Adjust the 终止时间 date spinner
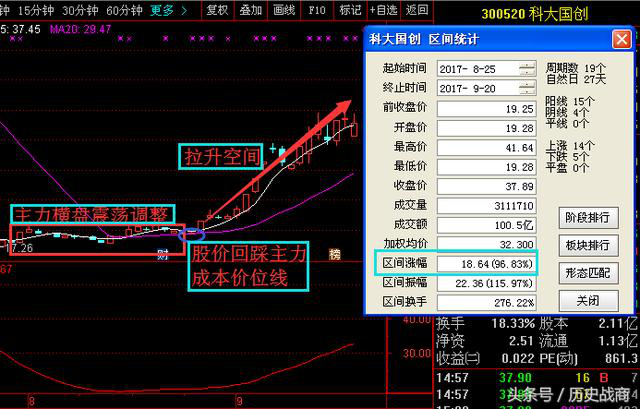 (527, 88)
